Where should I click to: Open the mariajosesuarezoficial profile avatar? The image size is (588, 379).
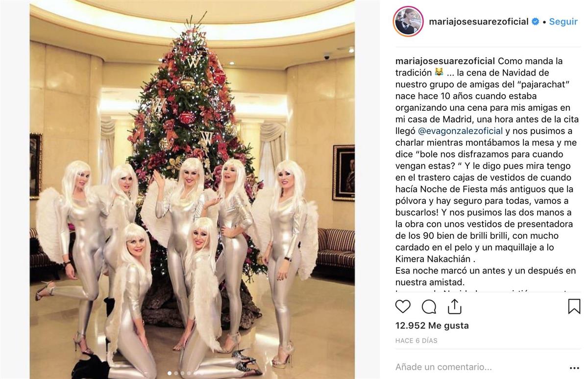tap(408, 21)
